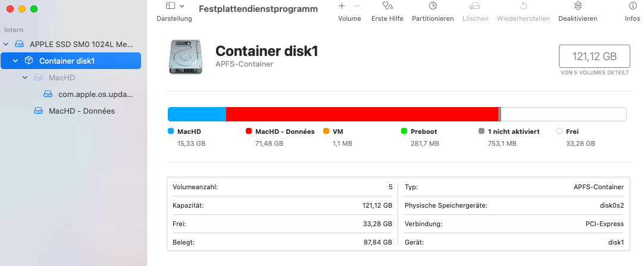Select MacHD - Données volume in sidebar
The image size is (644, 266).
[82, 111]
